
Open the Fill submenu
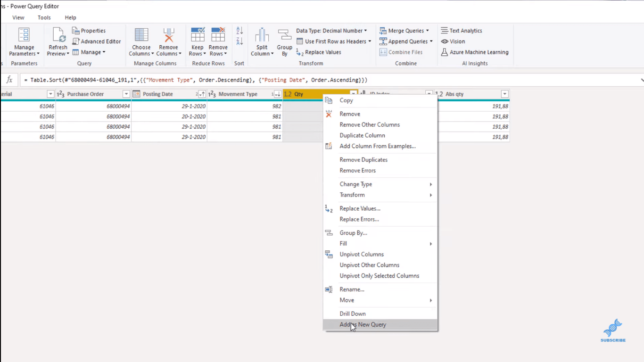(380, 244)
